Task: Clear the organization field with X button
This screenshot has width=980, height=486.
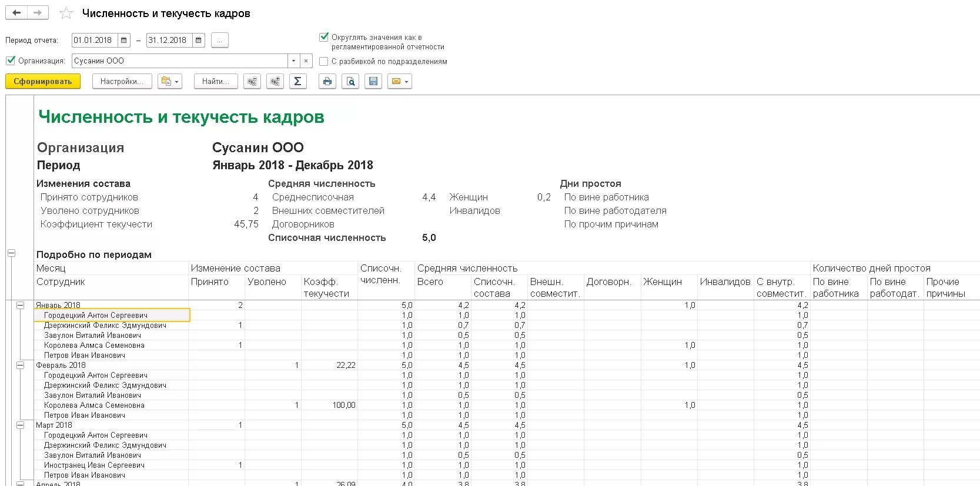Action: point(306,61)
